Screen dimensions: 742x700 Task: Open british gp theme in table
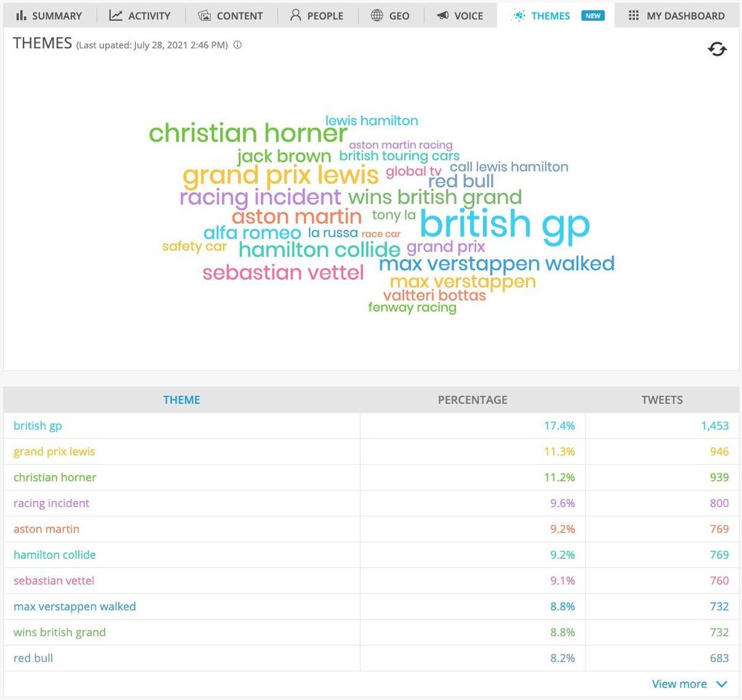(38, 425)
